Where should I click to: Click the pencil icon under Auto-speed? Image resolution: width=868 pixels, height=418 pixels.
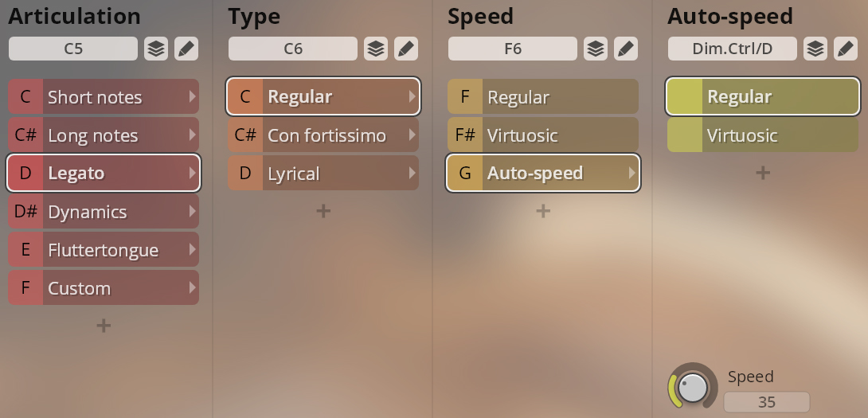click(846, 49)
